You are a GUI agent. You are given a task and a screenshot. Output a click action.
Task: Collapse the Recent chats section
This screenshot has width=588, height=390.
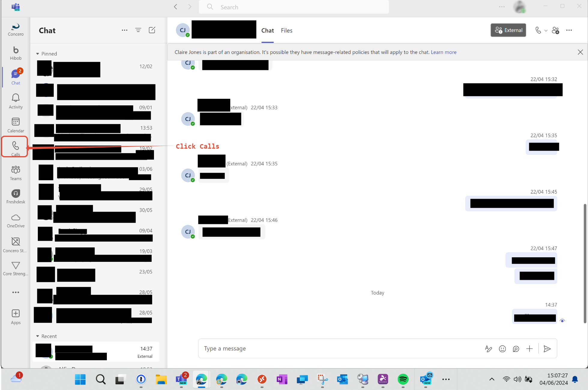tap(38, 336)
